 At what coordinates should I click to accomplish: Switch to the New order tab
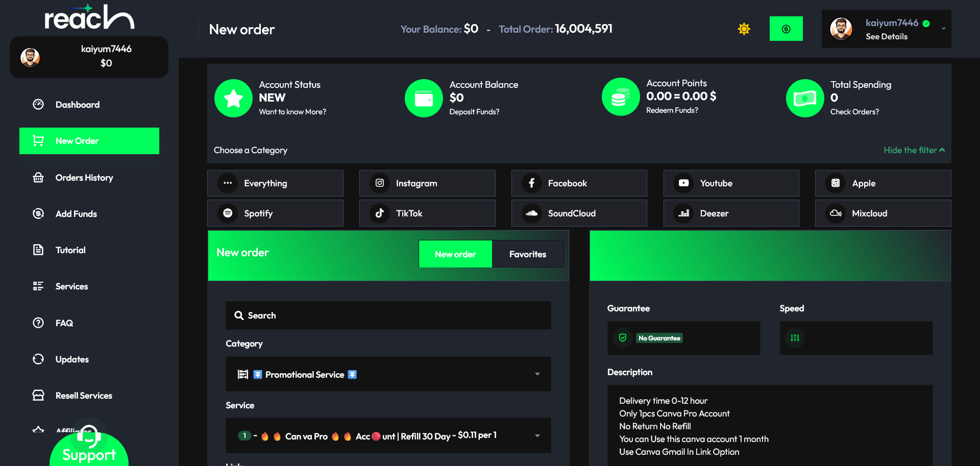(455, 254)
